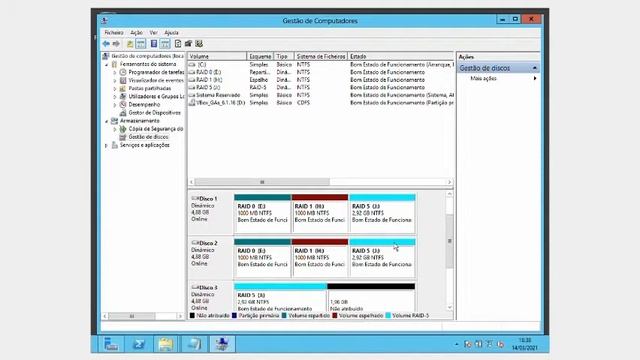This screenshot has width=640, height=360.
Task: Toggle the Show/Hide Action Pane toolbar icon
Action: (165, 44)
